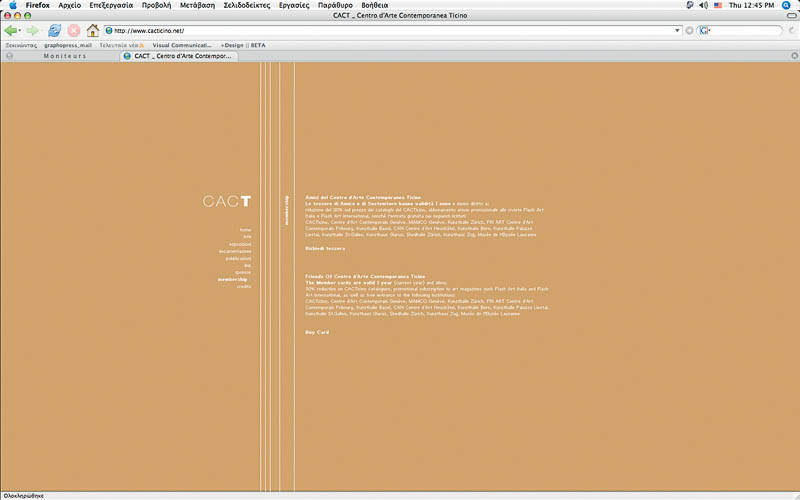Click the URL field showing www.cacticino.net

tap(393, 31)
